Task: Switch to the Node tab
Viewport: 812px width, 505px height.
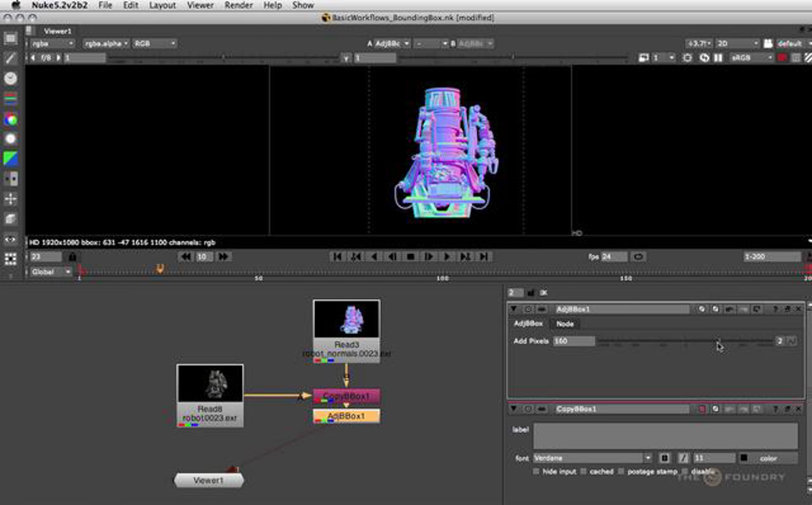Action: (565, 324)
